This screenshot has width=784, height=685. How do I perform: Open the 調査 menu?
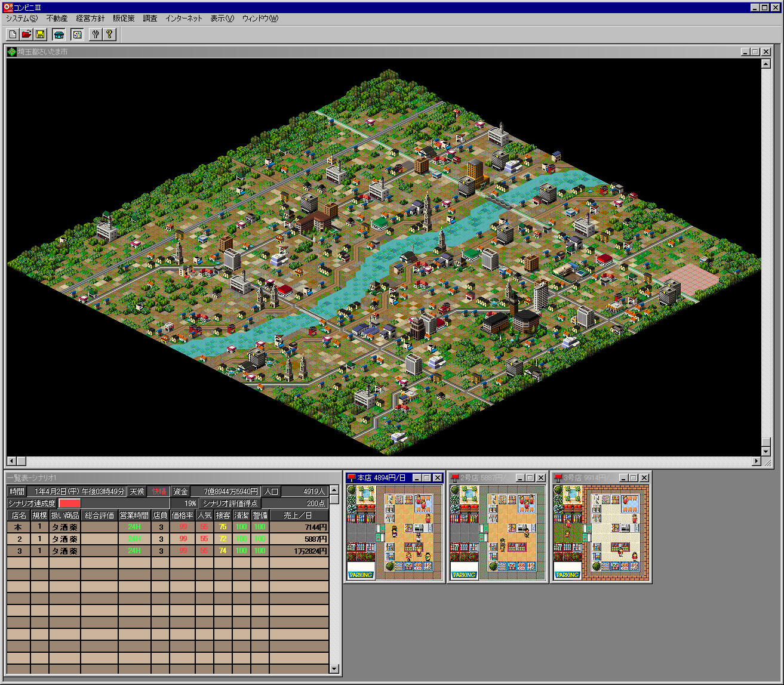pos(150,18)
